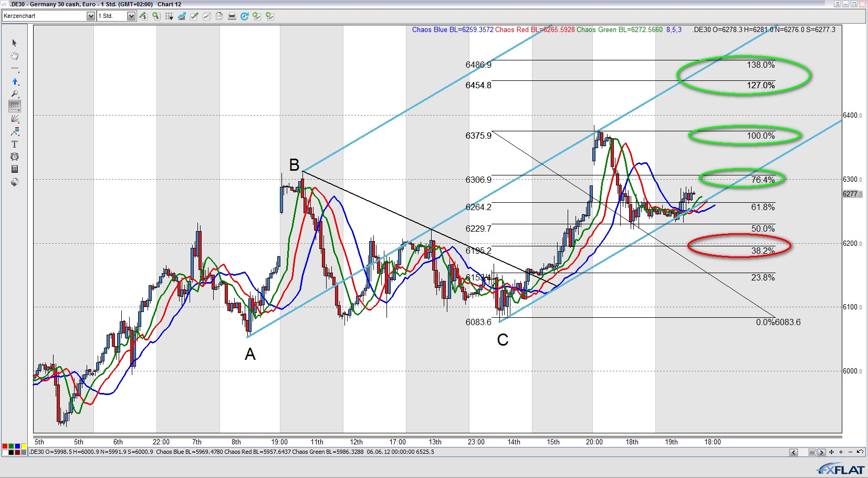Open the calculator tool
Image resolution: width=868 pixels, height=478 pixels.
coord(15,169)
